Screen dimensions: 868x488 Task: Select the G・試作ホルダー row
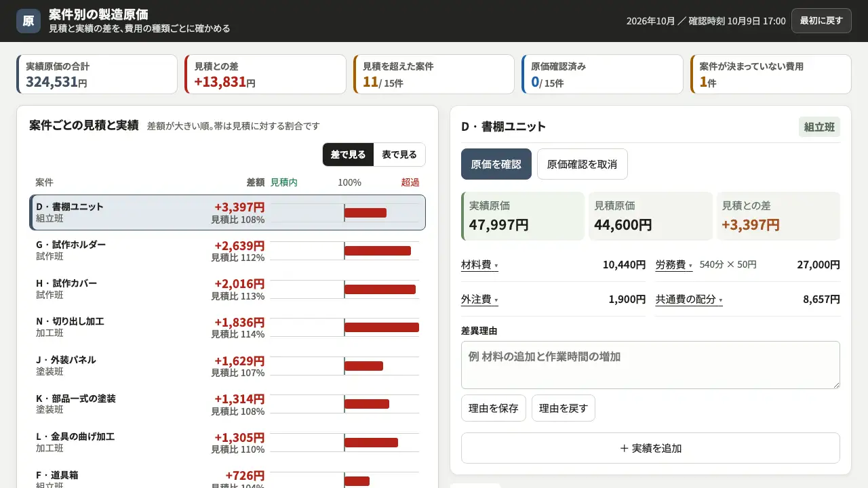pyautogui.click(x=227, y=251)
